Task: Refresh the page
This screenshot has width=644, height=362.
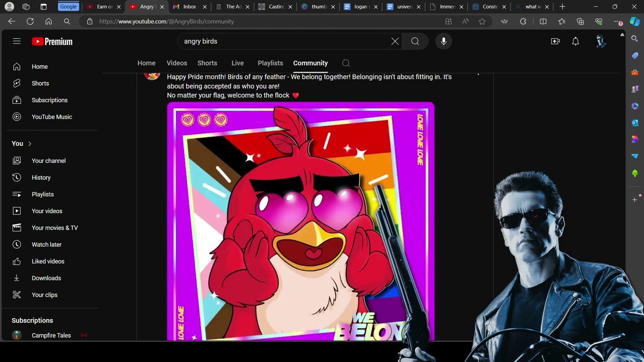Action: point(30,22)
